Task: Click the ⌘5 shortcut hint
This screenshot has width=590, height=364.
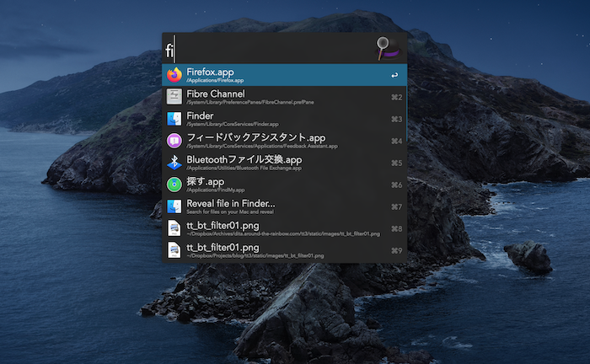Action: pyautogui.click(x=397, y=163)
